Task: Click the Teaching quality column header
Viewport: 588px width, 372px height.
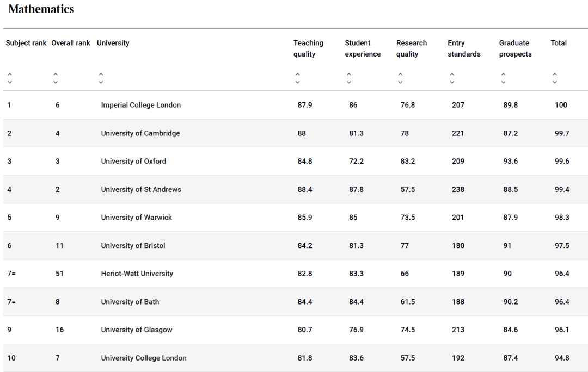Action: coord(308,48)
